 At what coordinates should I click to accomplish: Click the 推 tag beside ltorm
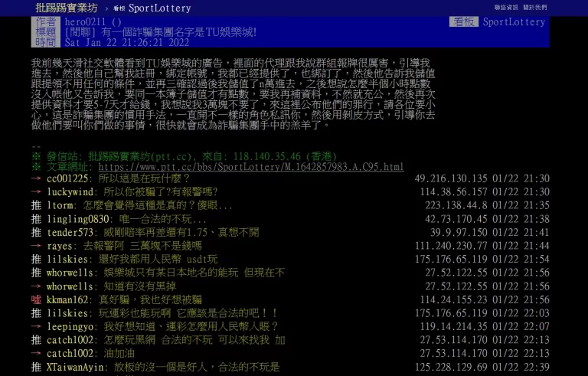(x=36, y=205)
